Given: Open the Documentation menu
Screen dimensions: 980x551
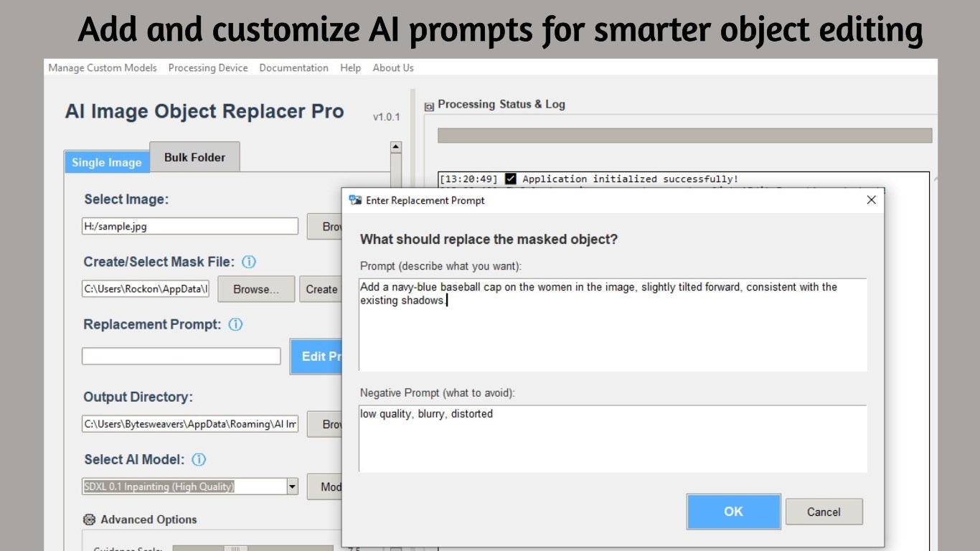Looking at the screenshot, I should coord(293,67).
